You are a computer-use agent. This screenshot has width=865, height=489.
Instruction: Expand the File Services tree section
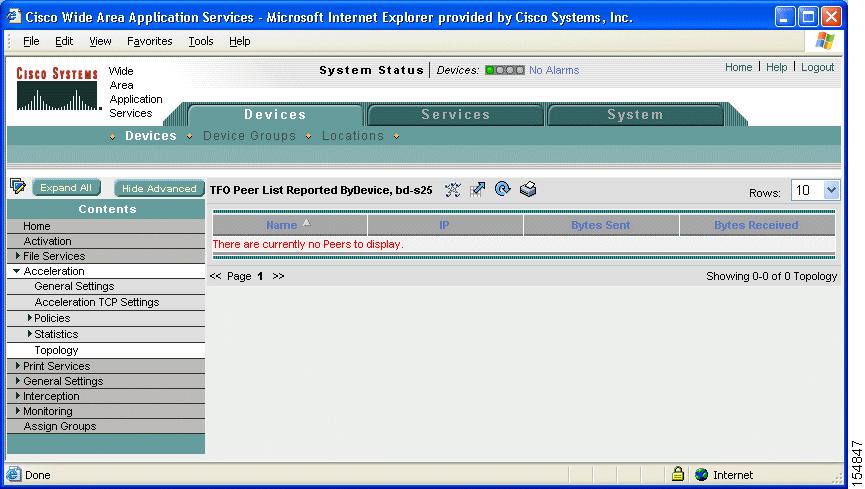click(18, 256)
